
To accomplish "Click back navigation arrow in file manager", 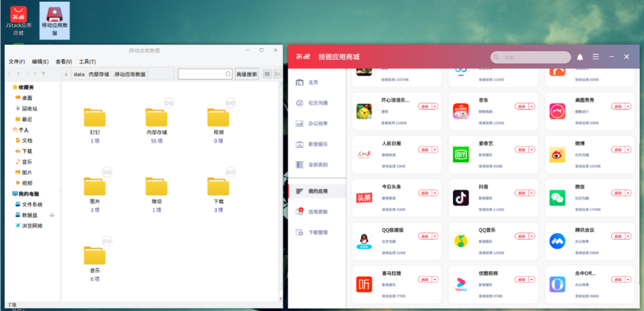I will click(x=10, y=74).
